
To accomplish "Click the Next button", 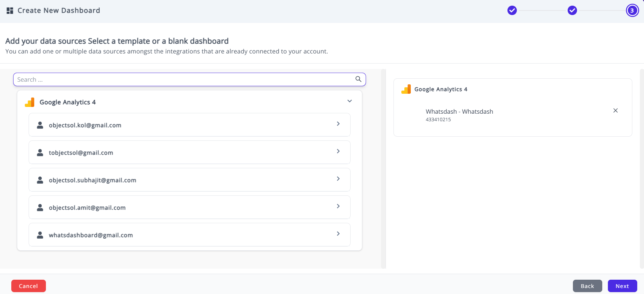I will [622, 286].
